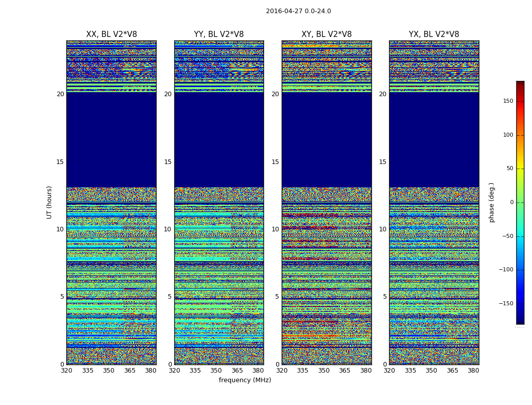Click the blank dark blue band in YX panel
This screenshot has height=405, width=532.
coord(434,139)
